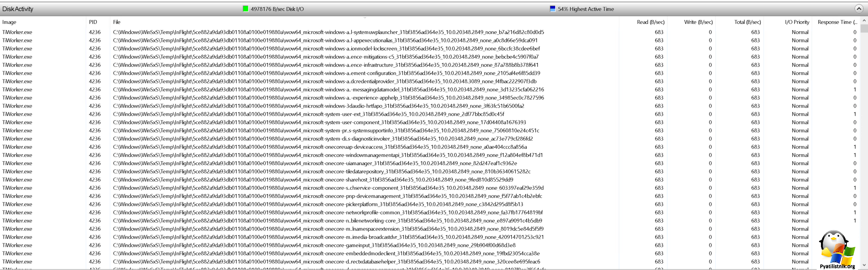Sort by the PID column header

click(x=93, y=22)
